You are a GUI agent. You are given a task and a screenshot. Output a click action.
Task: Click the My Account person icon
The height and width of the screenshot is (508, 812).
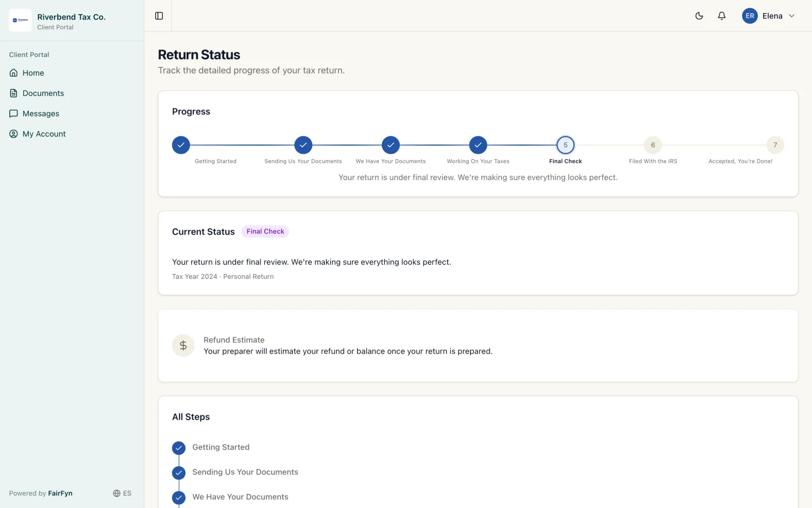(x=14, y=134)
